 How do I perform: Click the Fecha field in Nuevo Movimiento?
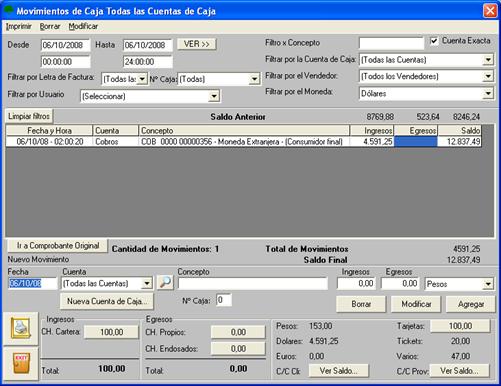[33, 283]
